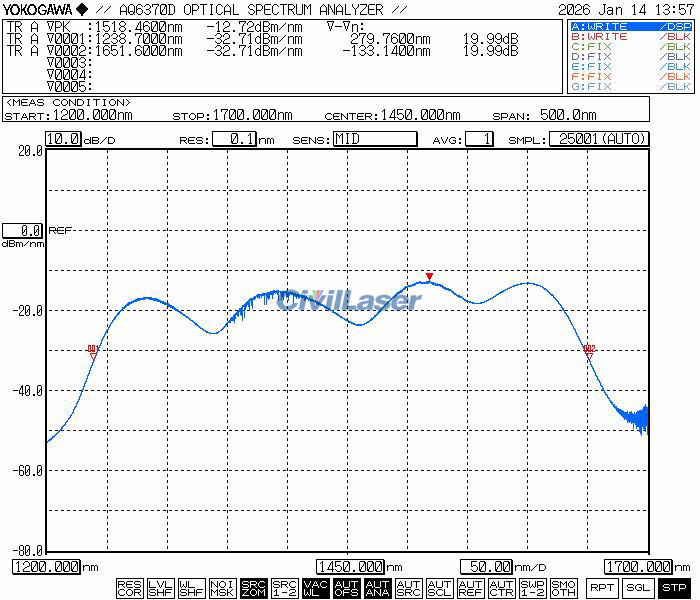Click the LVL SHF level shift icon
Image resolution: width=700 pixels, height=600 pixels.
(x=160, y=589)
